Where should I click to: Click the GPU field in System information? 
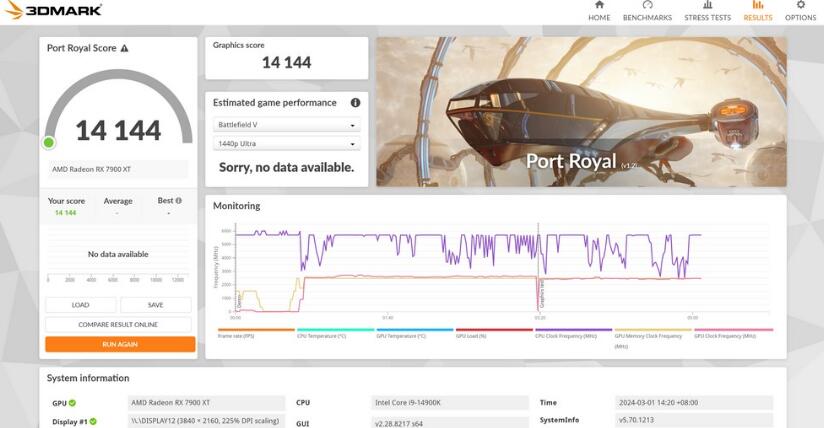[x=207, y=403]
